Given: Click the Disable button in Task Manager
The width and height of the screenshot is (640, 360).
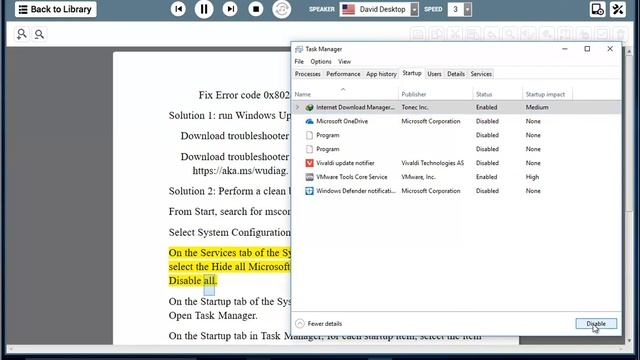Looking at the screenshot, I should point(596,324).
